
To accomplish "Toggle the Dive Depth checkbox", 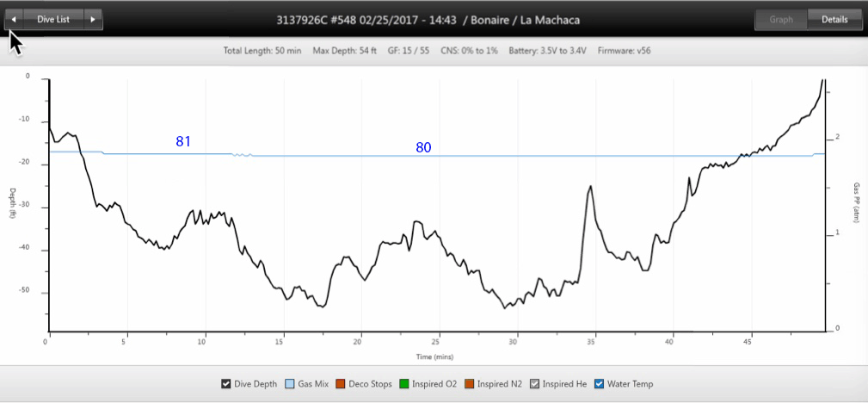I will (226, 384).
